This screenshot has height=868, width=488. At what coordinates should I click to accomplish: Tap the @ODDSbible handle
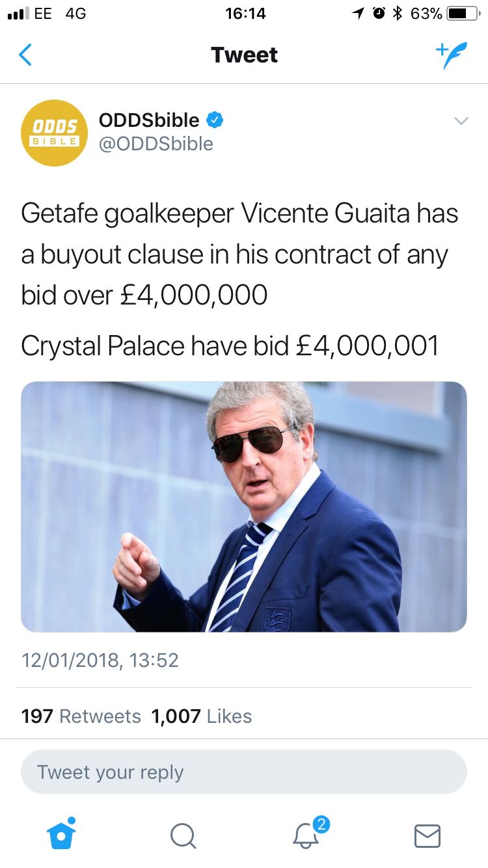[x=156, y=144]
